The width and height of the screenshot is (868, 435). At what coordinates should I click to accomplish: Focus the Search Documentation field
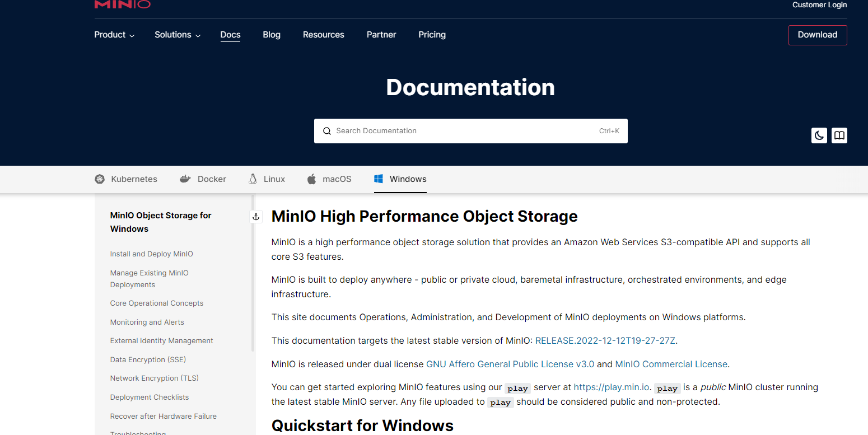[471, 131]
